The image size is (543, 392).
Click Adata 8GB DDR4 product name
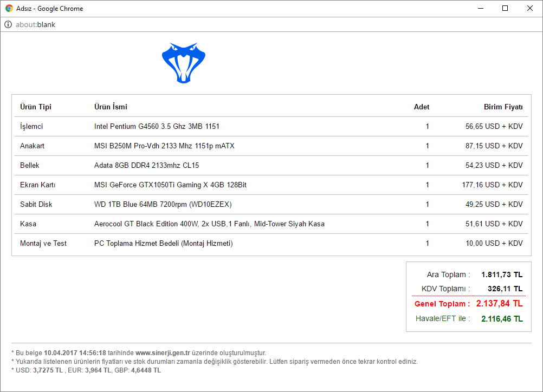coord(146,165)
